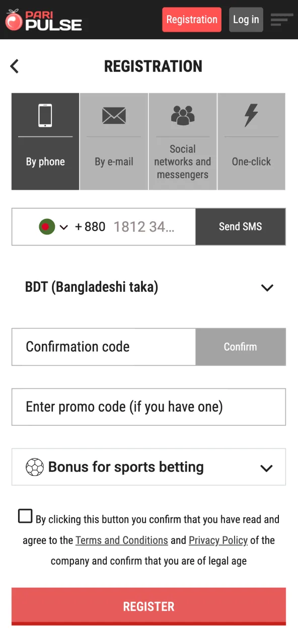The image size is (298, 644).
Task: Expand the BDT currency dropdown
Action: [x=267, y=287]
